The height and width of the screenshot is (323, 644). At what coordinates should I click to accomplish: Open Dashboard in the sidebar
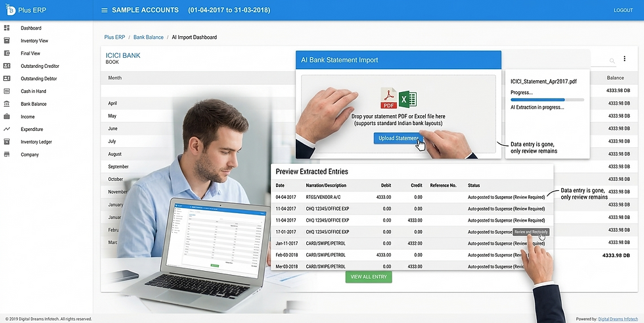click(x=32, y=28)
